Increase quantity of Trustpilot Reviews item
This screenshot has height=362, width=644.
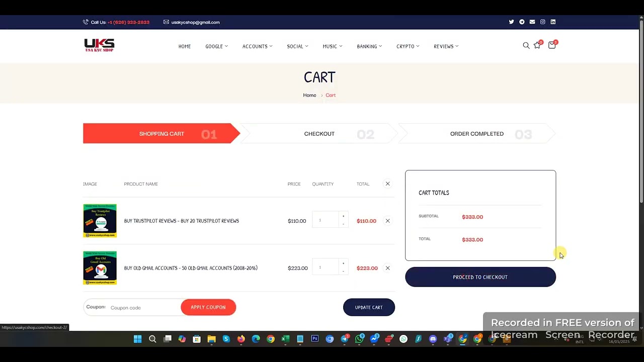click(x=343, y=216)
